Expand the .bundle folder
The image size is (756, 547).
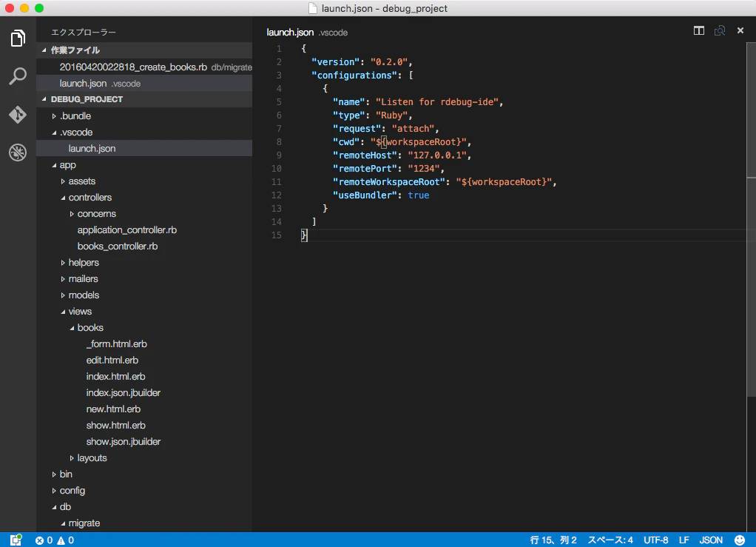[54, 116]
